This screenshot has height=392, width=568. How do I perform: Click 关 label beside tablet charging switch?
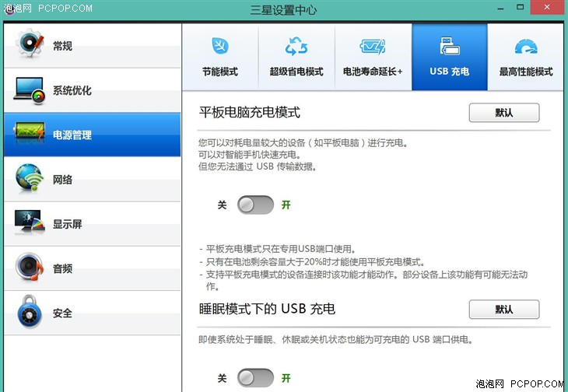click(x=222, y=205)
